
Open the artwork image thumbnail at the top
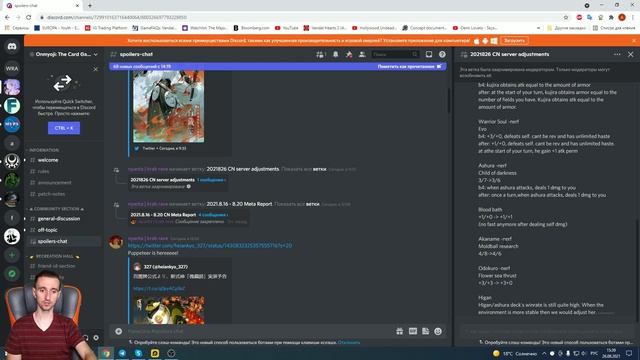click(x=169, y=106)
